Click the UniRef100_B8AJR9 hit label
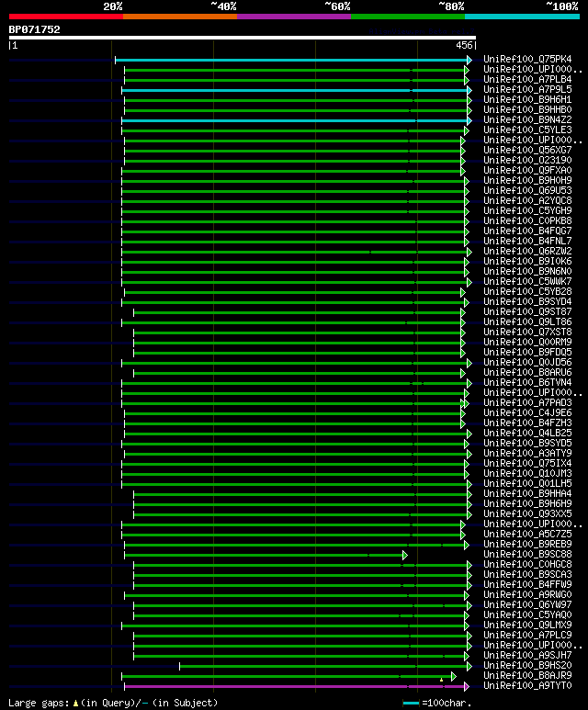This screenshot has height=710, width=588. coord(527,676)
